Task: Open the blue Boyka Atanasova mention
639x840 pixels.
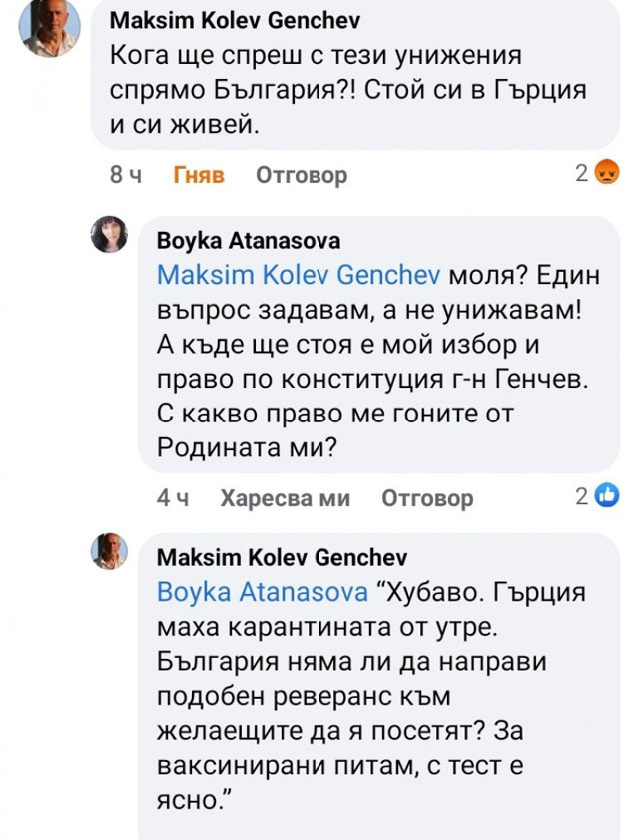Action: click(x=264, y=592)
